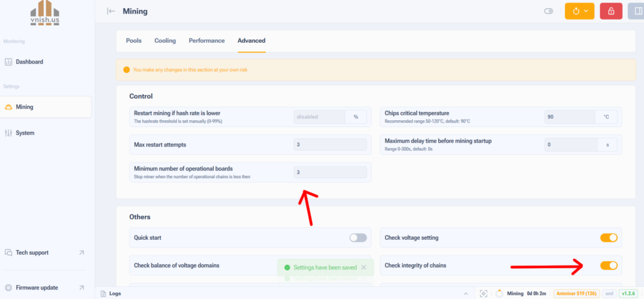Expand the Logs panel chevron
The width and height of the screenshot is (644, 299).
[466, 293]
